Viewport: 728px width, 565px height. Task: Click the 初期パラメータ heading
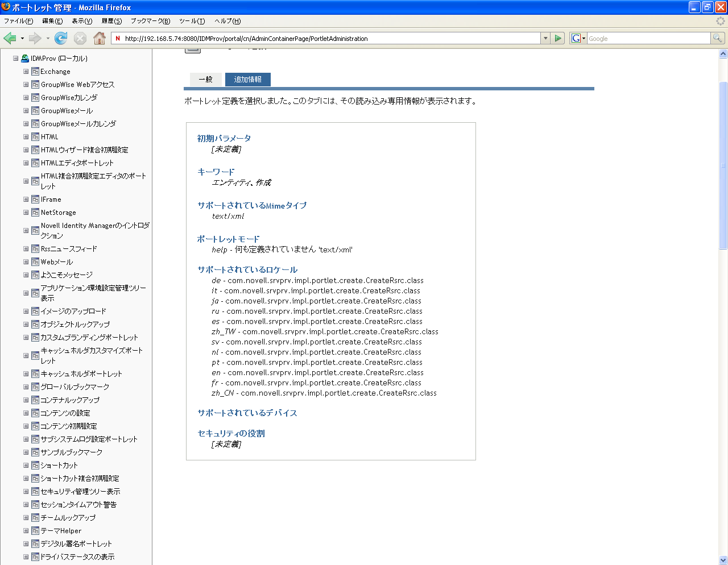click(x=224, y=138)
